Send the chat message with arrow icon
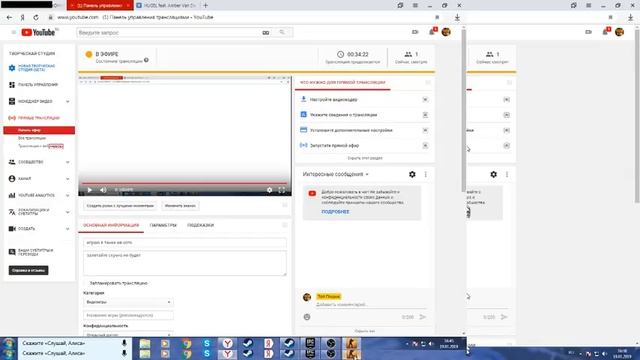Screen dimensions: 640x360 (423, 317)
